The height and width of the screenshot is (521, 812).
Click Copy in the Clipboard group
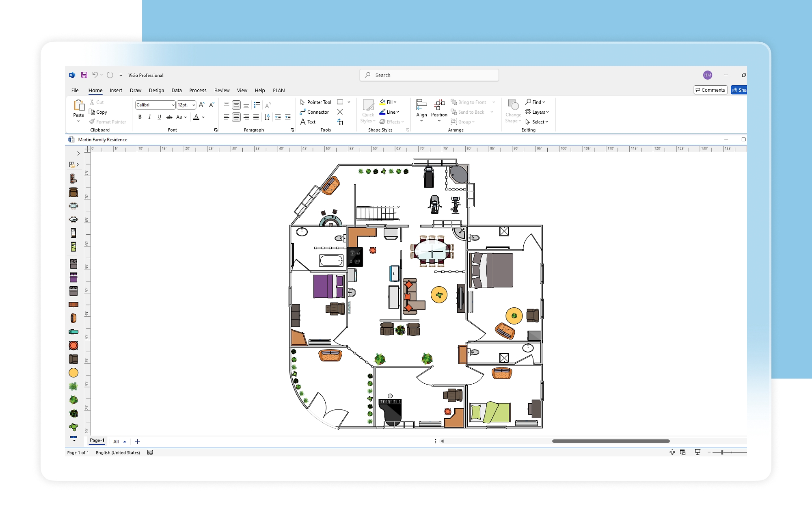point(98,112)
